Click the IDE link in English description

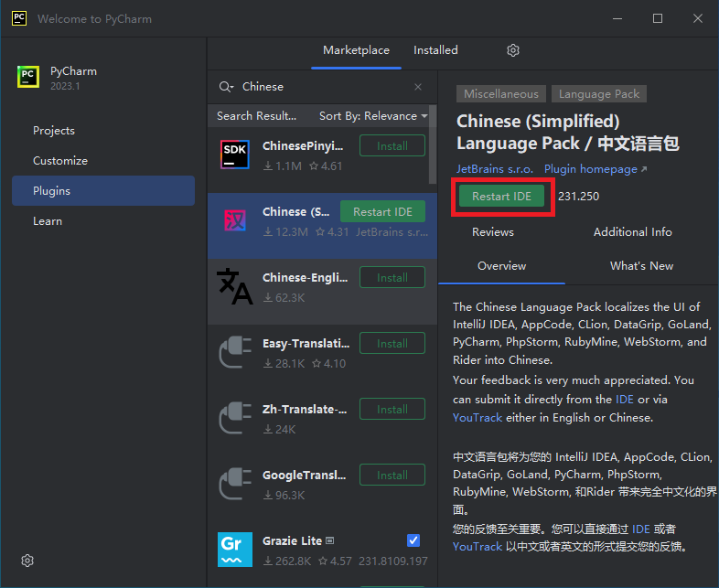[624, 400]
